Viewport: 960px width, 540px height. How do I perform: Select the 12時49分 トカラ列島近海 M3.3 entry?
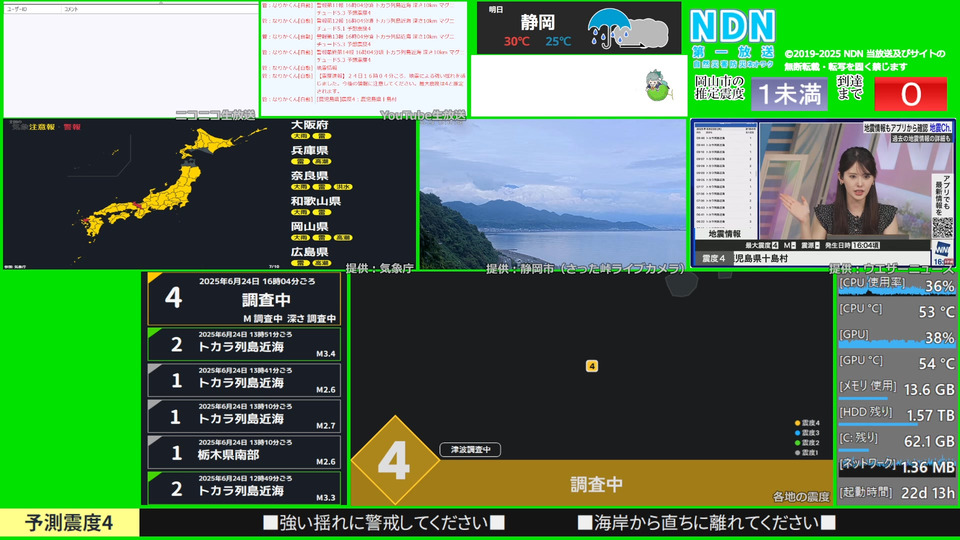244,488
